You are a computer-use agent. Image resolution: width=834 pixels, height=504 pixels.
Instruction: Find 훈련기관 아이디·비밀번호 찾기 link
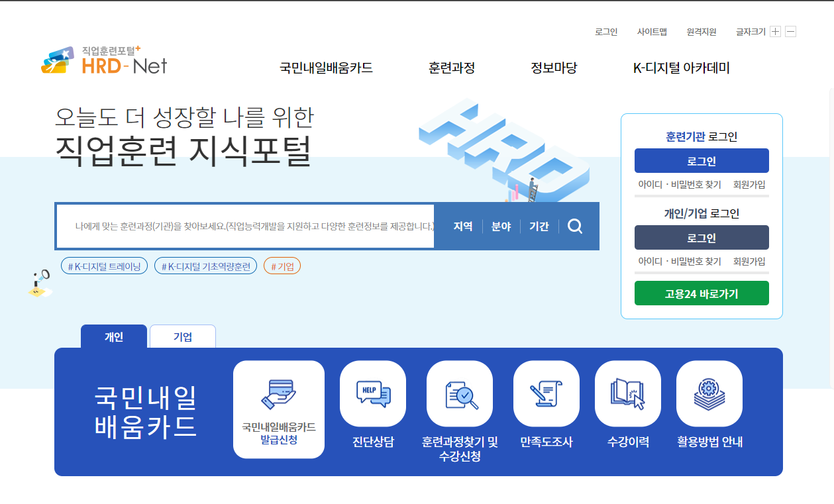point(680,185)
